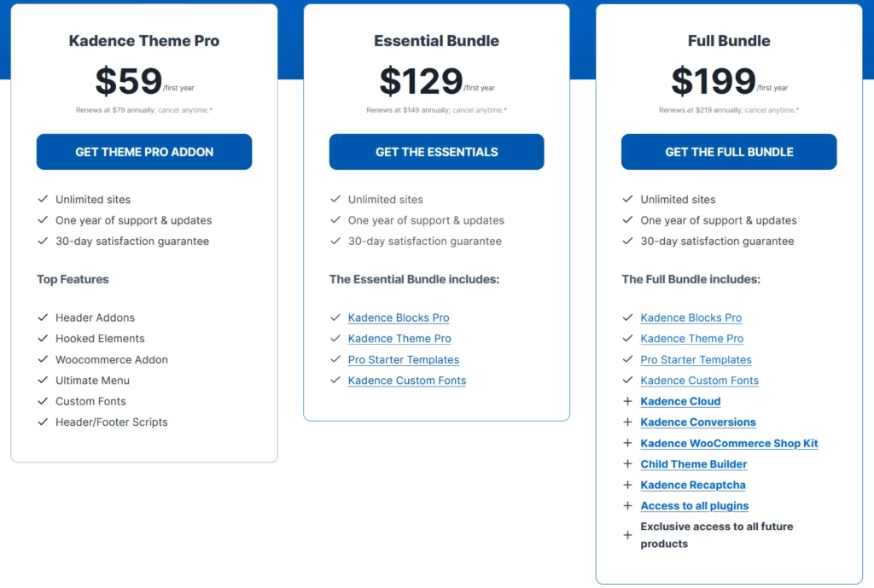874x588 pixels.
Task: Click the plus icon beside Kadence Cloud
Action: click(627, 401)
